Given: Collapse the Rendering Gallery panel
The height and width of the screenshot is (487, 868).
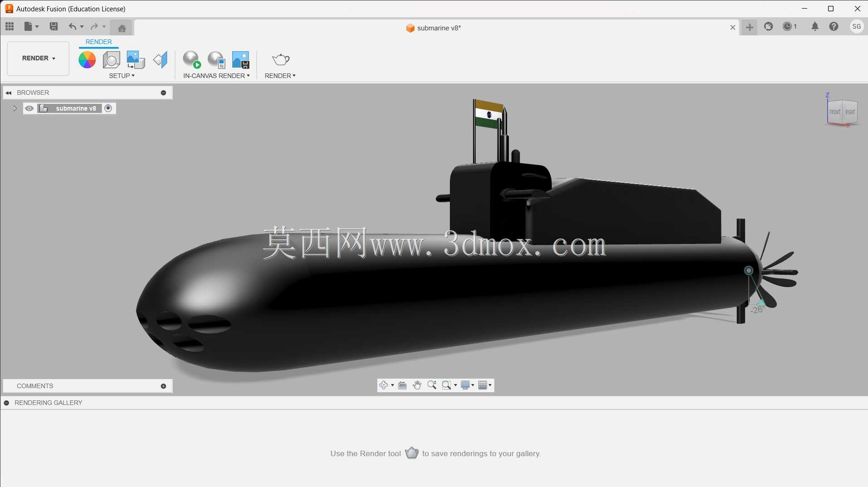Looking at the screenshot, I should click(x=6, y=403).
